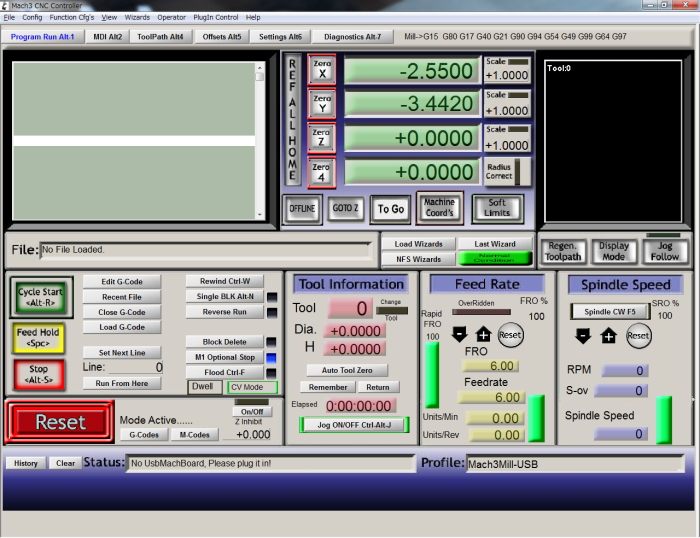This screenshot has width=700, height=538.
Task: Click the G-code window scrollbar down arrow
Action: [x=260, y=215]
